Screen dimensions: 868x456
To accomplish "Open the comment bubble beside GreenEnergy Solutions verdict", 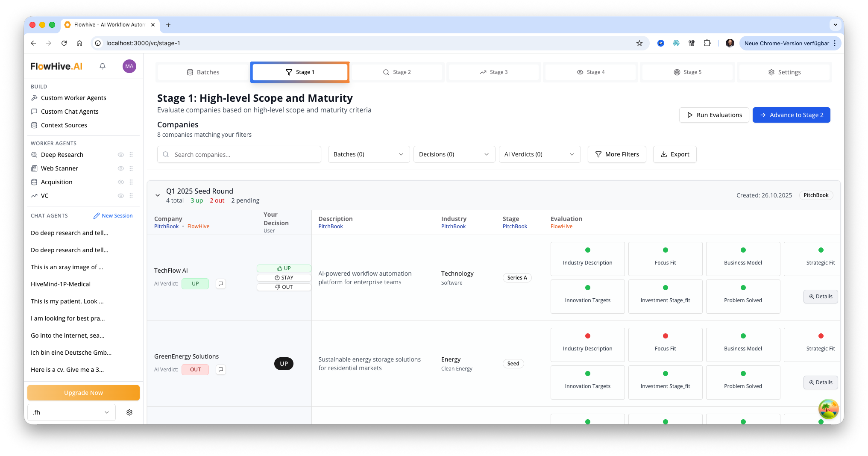I will click(x=221, y=369).
